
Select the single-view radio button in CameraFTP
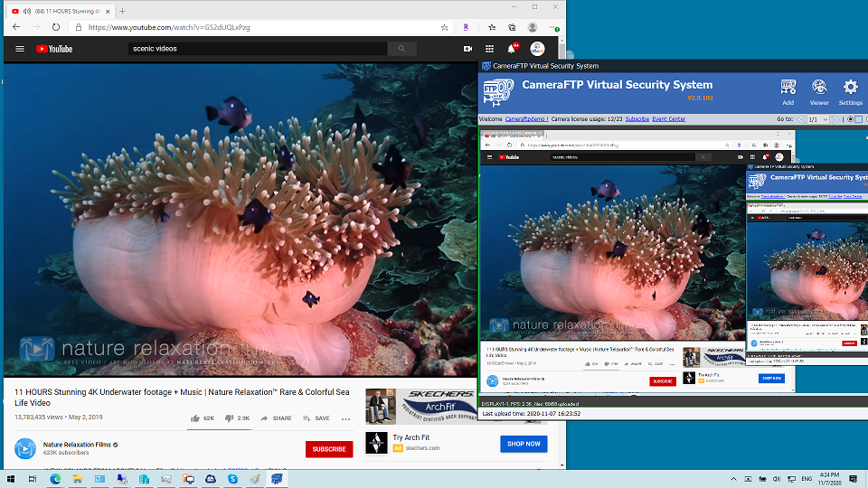tap(851, 119)
